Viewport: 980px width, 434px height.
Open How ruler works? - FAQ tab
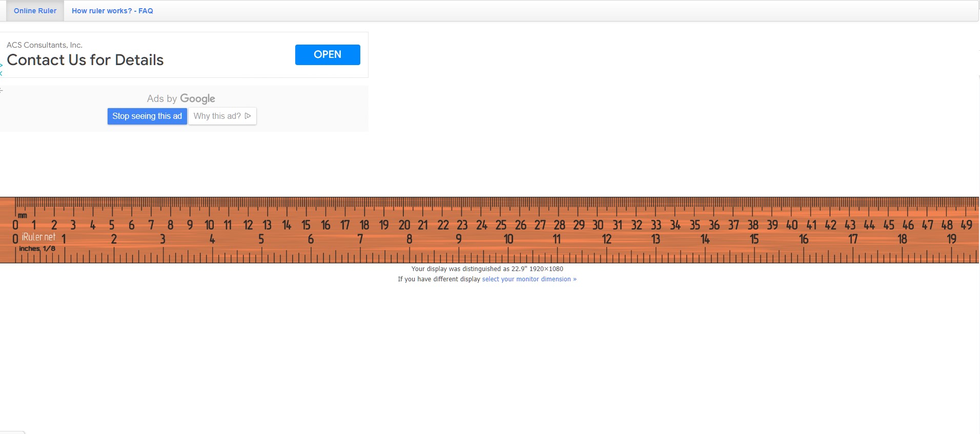point(112,11)
